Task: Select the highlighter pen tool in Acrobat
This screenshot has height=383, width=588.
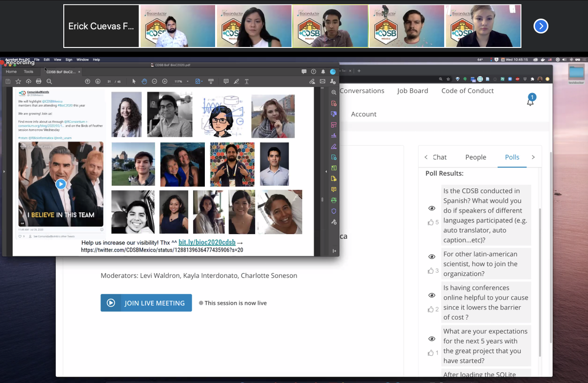Action: click(236, 81)
